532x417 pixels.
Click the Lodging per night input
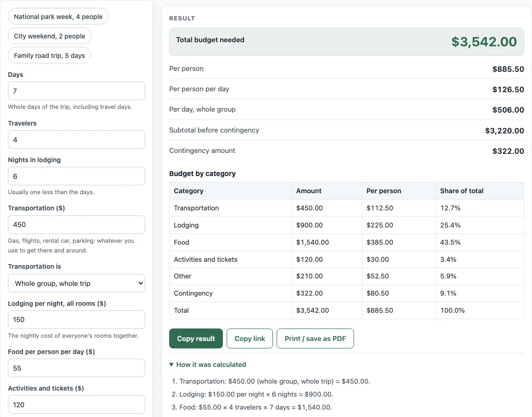76,320
